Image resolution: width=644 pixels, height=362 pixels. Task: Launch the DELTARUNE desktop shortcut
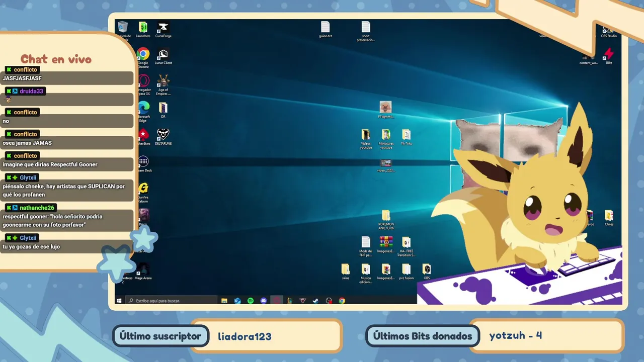[163, 137]
